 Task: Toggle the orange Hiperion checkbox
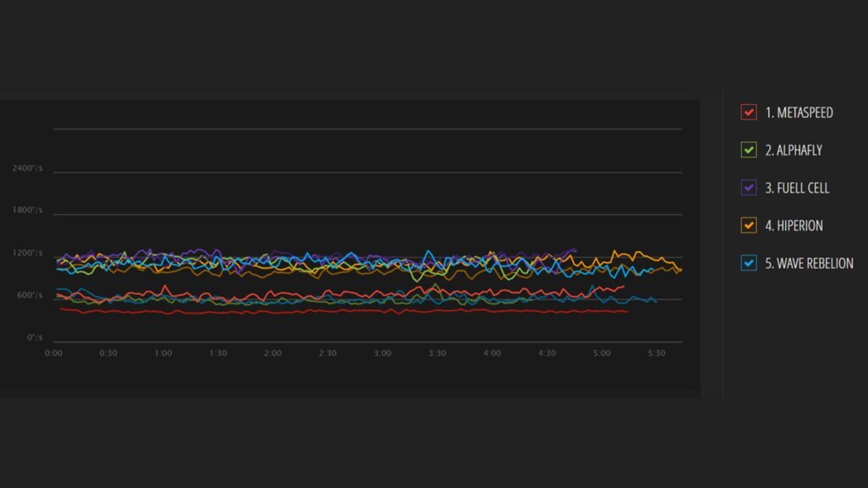pyautogui.click(x=748, y=225)
